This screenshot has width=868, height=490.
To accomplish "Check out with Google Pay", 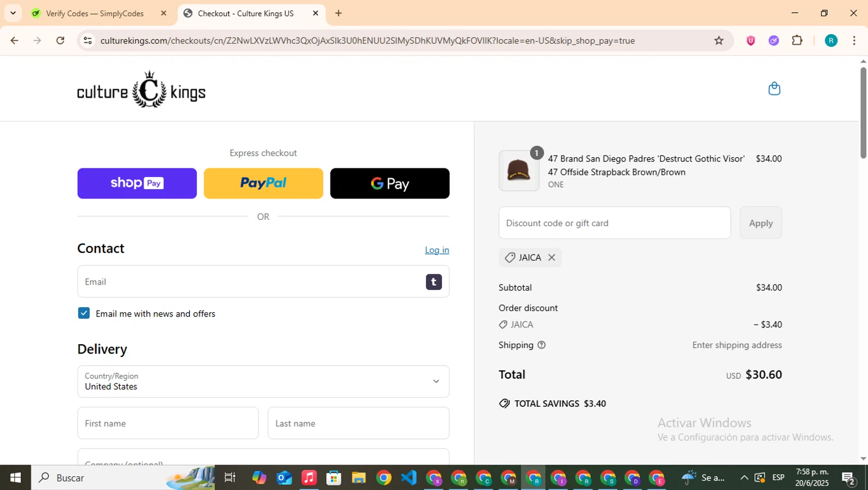I will coord(389,183).
